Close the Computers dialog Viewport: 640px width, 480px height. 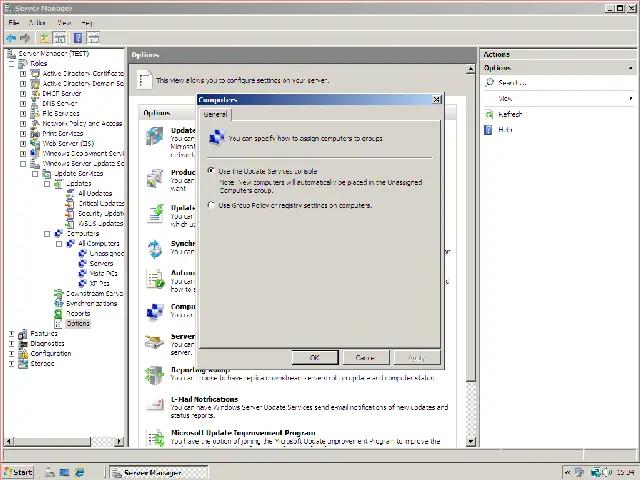click(x=436, y=100)
